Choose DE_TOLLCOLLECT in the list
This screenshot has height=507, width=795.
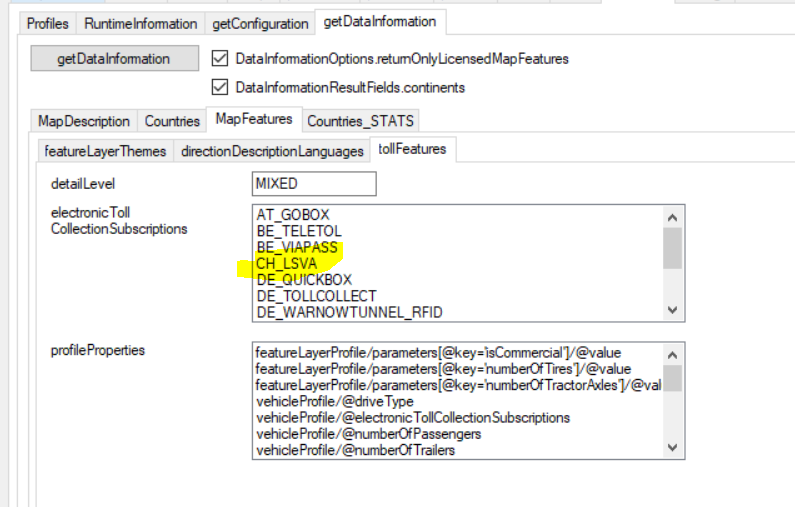click(315, 296)
